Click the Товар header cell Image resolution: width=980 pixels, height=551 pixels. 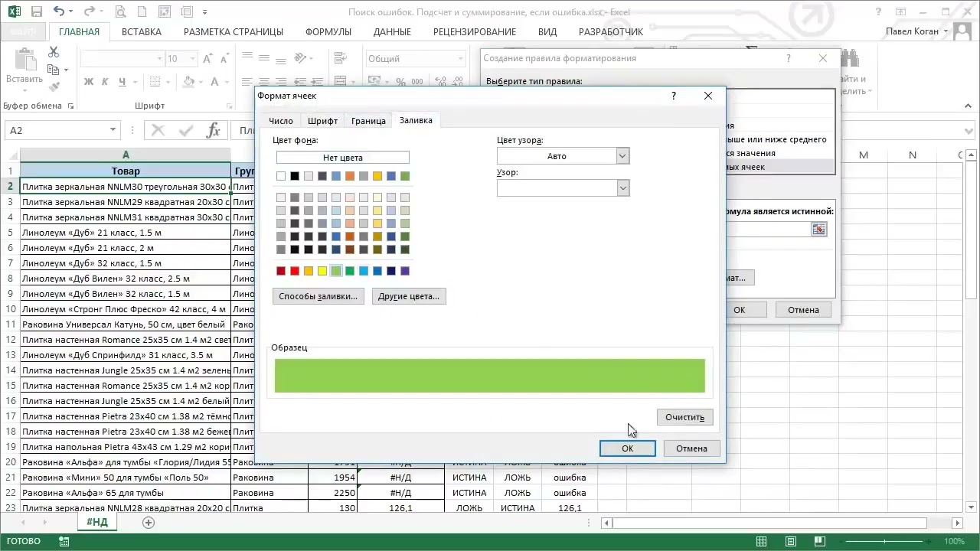pyautogui.click(x=126, y=171)
